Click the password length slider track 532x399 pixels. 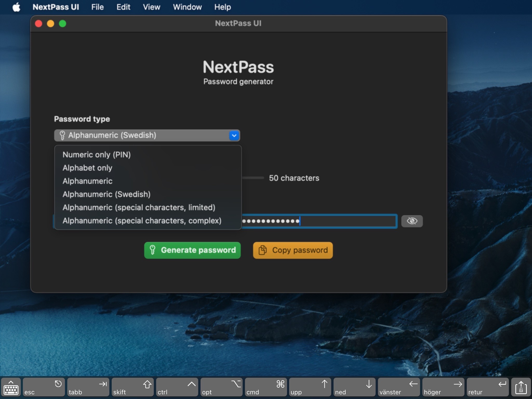click(x=253, y=178)
